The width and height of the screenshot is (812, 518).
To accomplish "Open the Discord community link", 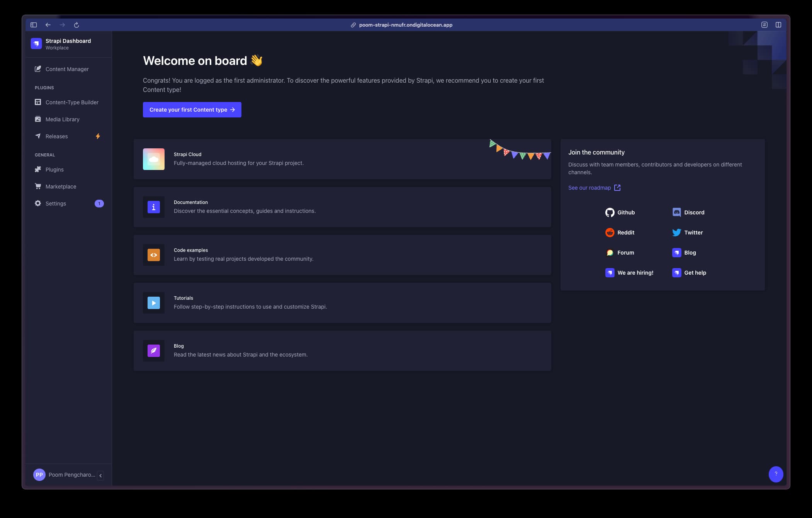I will [688, 212].
